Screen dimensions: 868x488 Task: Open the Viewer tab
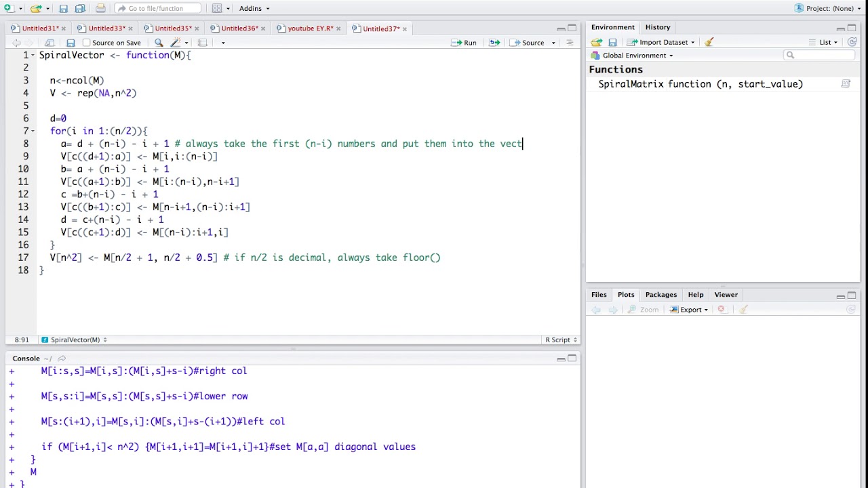point(726,295)
